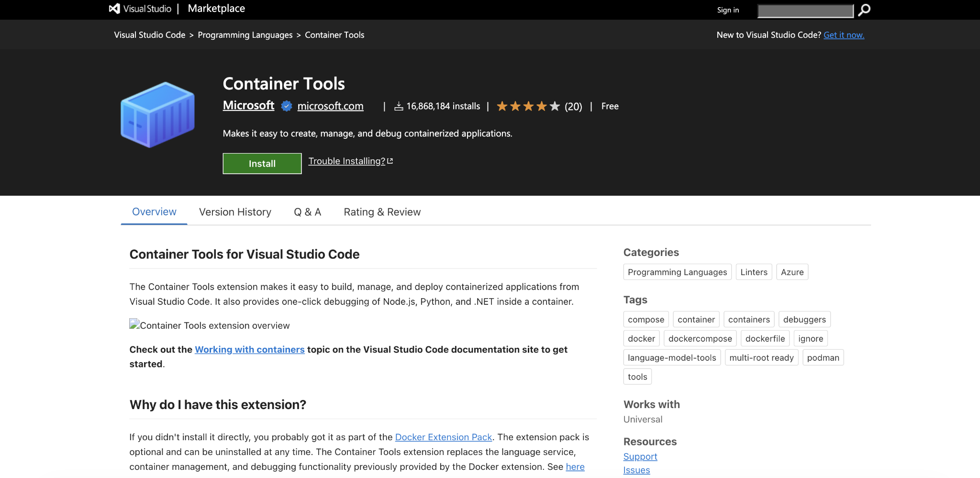Viewport: 980px width, 478px height.
Task: Click Sign in
Action: 728,10
